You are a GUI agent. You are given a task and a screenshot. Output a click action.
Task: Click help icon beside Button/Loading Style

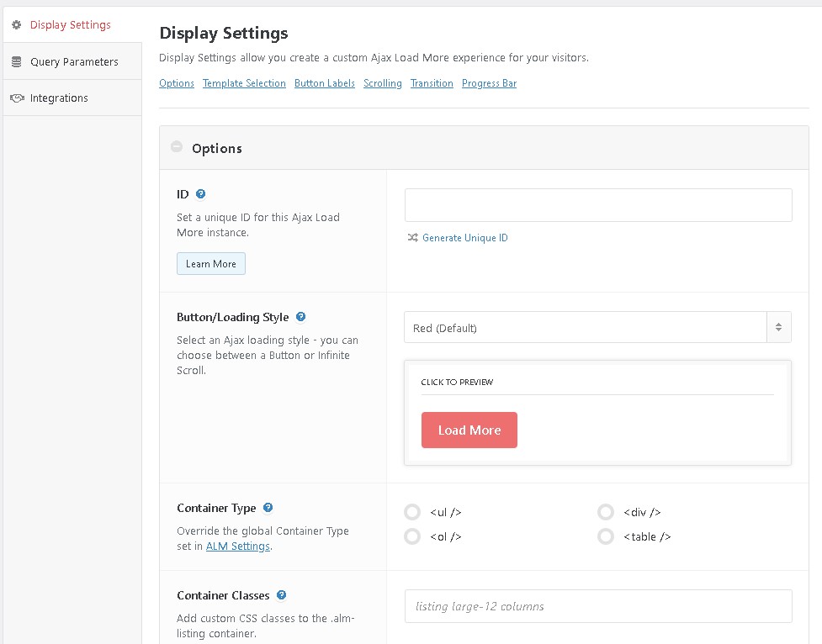[x=300, y=317]
